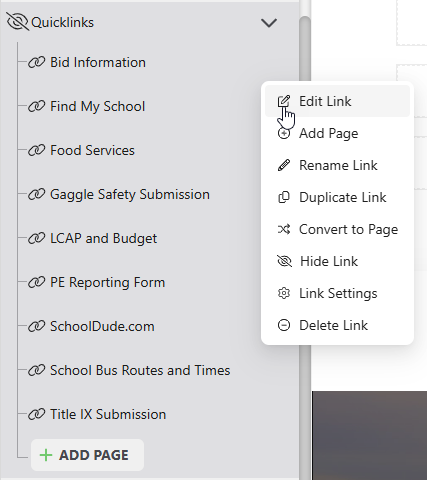Viewport: 427px width, 480px height.
Task: Click the pencil Rename Link icon
Action: click(x=284, y=165)
